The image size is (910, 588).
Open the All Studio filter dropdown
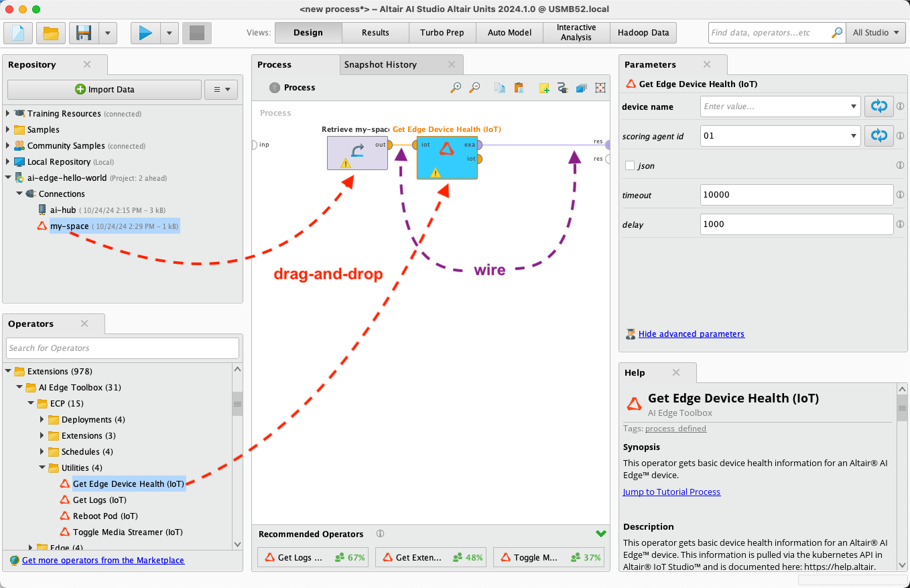[876, 31]
